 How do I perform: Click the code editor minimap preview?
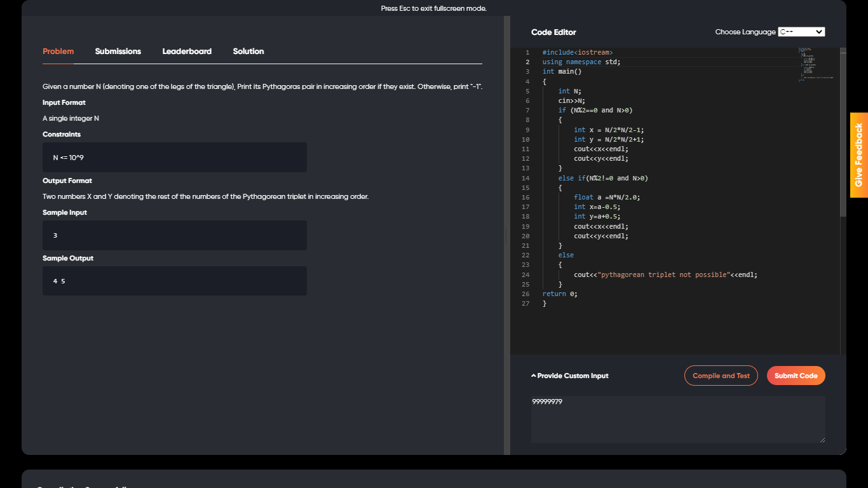(x=816, y=64)
